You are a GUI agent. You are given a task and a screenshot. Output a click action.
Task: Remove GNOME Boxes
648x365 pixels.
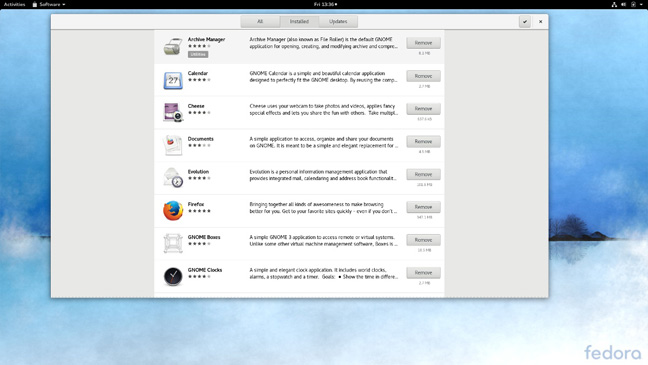point(423,240)
